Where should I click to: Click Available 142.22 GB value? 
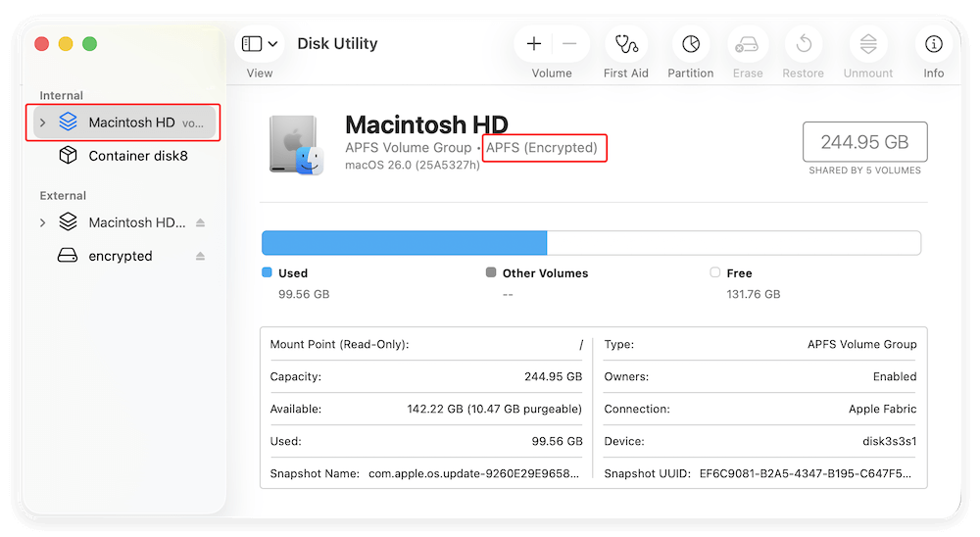tap(494, 409)
